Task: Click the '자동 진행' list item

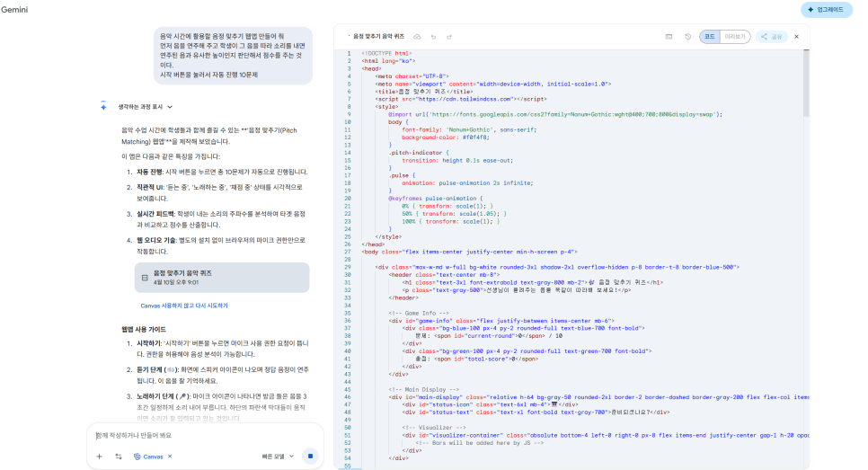Action: pyautogui.click(x=221, y=173)
